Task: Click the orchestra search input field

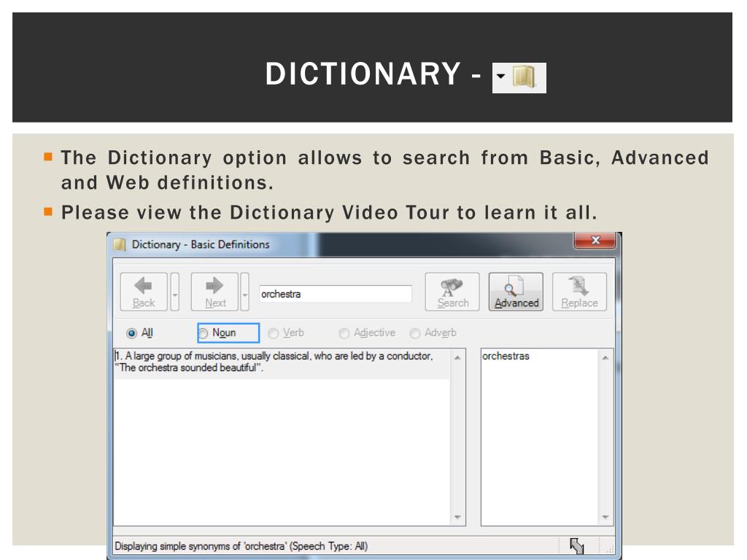Action: (336, 294)
